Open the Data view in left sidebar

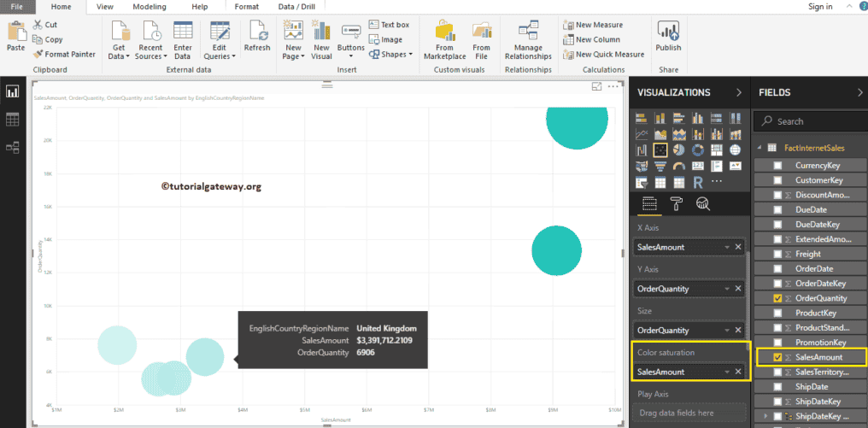(x=13, y=120)
